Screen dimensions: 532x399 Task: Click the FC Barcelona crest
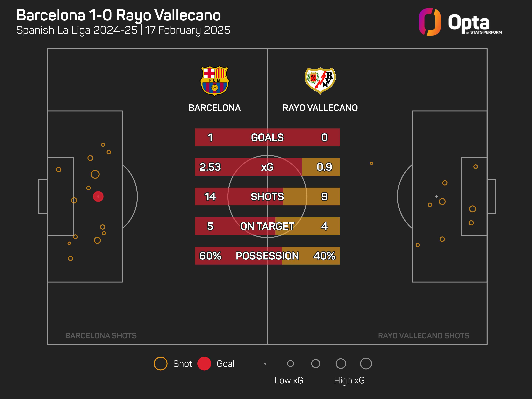[215, 81]
